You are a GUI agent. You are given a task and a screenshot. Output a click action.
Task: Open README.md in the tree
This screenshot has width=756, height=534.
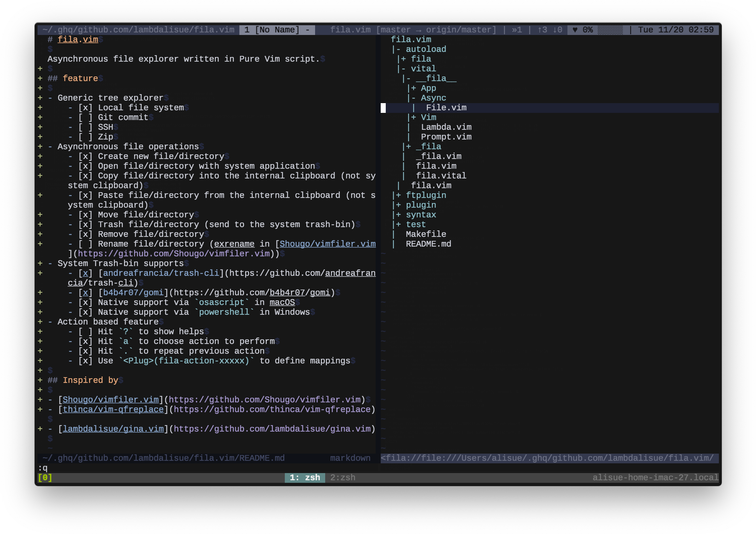point(428,244)
